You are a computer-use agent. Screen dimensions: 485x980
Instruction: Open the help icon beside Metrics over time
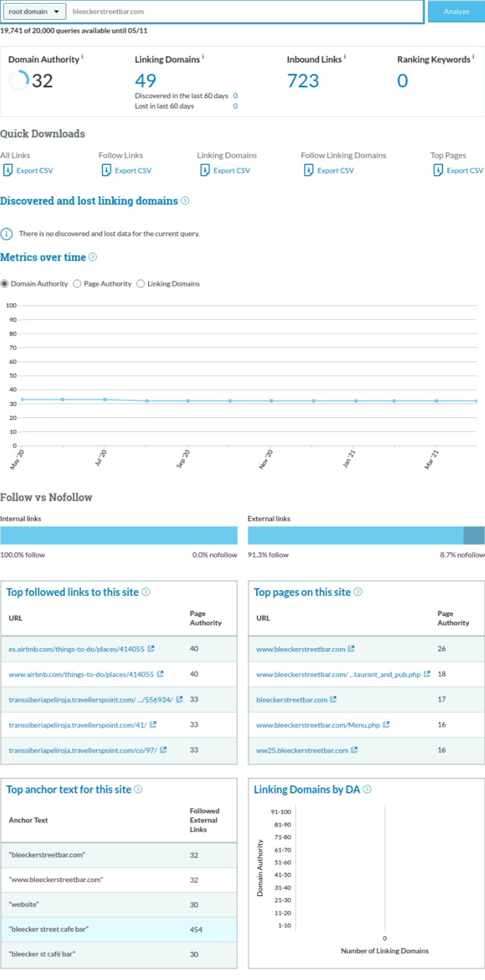[x=93, y=257]
